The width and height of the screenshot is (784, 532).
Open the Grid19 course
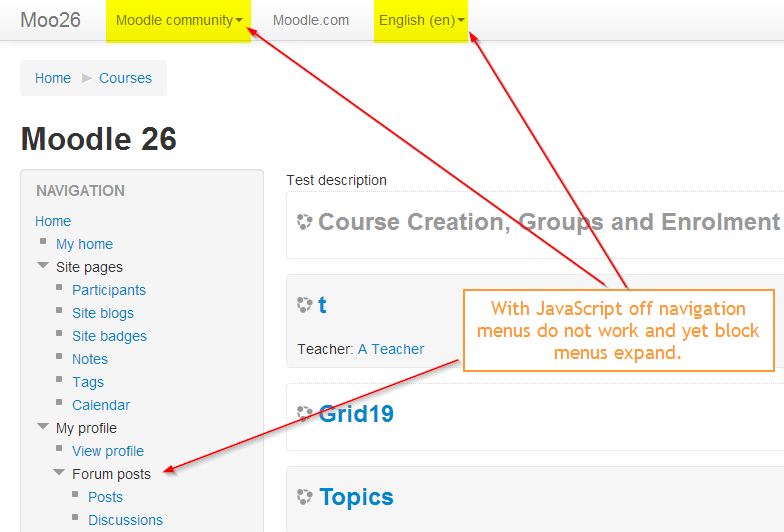click(x=356, y=414)
